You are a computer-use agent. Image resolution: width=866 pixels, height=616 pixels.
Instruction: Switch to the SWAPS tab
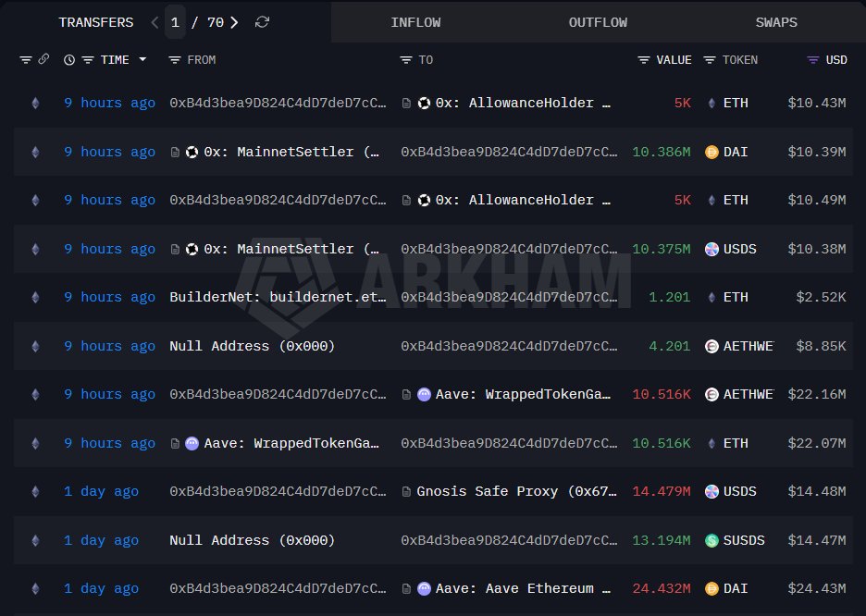click(776, 22)
